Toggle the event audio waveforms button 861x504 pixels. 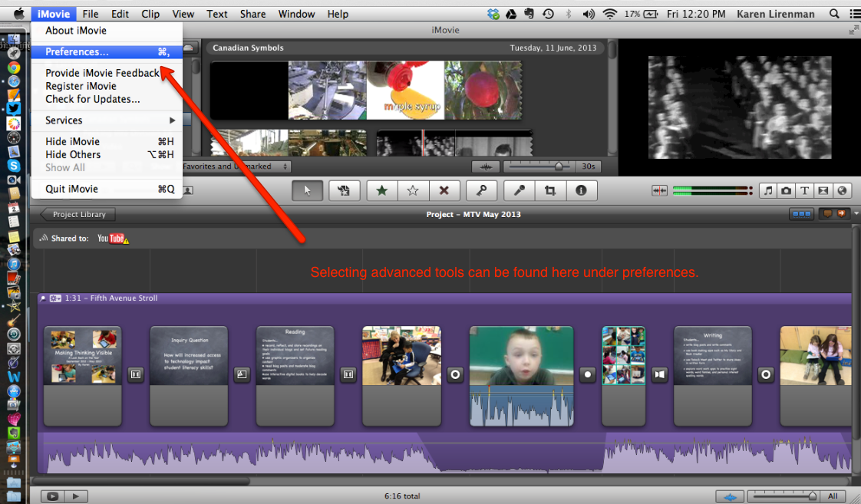[486, 166]
